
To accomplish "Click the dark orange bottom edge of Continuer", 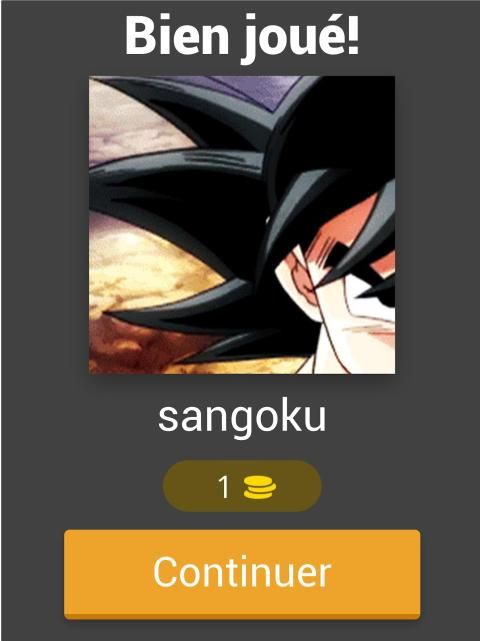I will coord(242,616).
